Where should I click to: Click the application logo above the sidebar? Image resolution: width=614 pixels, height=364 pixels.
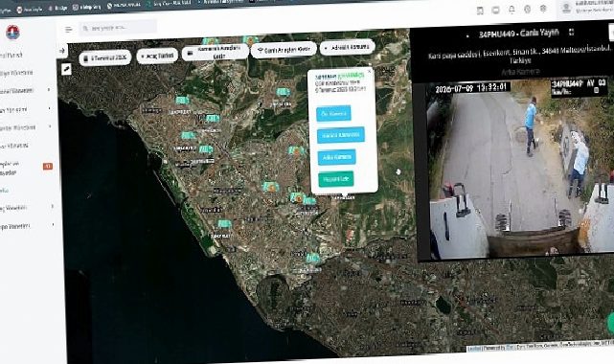[12, 33]
